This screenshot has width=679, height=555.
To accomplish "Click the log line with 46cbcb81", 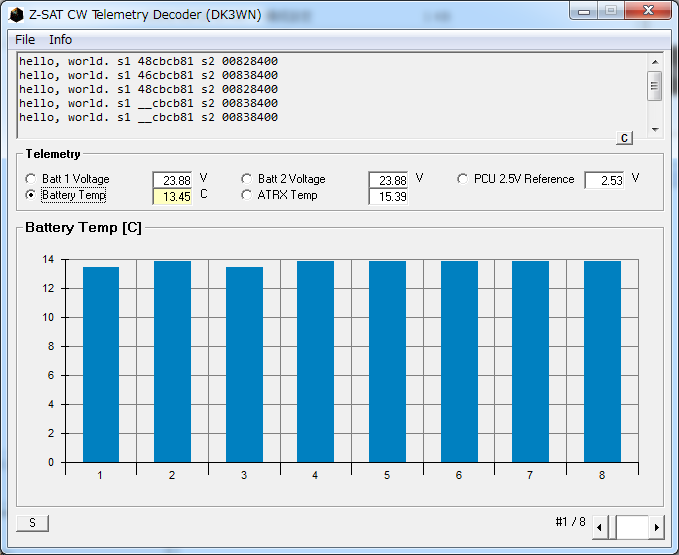I will pos(149,75).
